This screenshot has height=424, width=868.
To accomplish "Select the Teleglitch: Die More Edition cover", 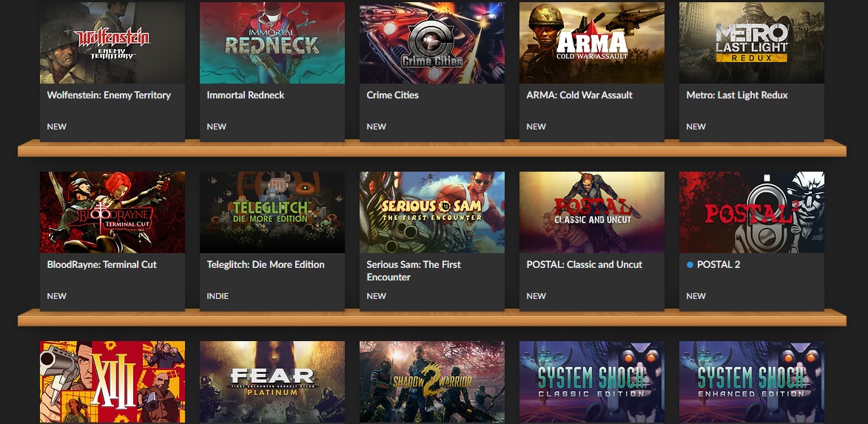I will [x=272, y=212].
